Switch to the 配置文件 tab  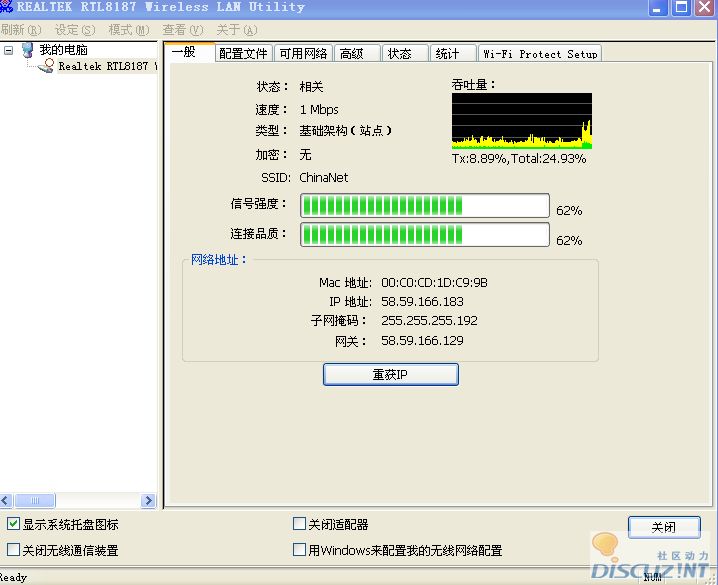click(243, 54)
